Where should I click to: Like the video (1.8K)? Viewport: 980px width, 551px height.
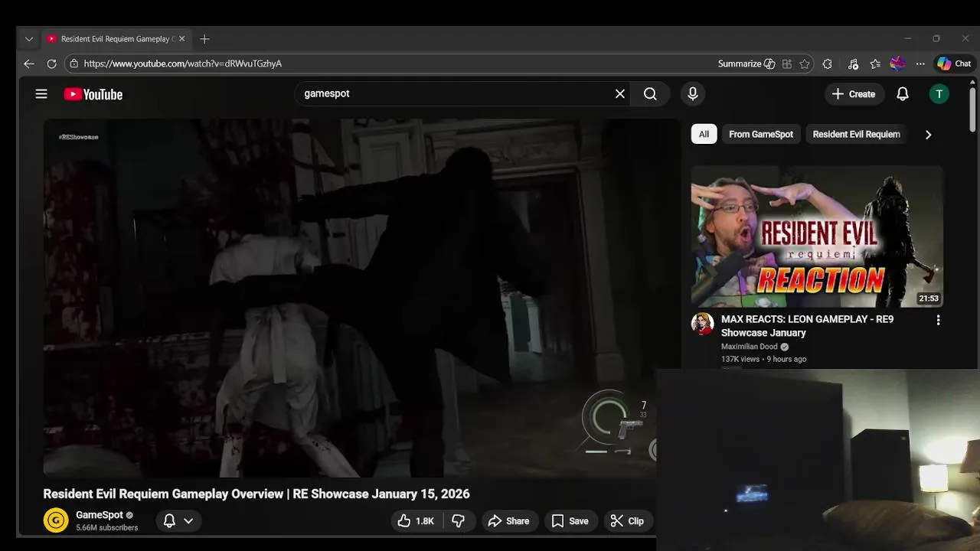point(416,521)
